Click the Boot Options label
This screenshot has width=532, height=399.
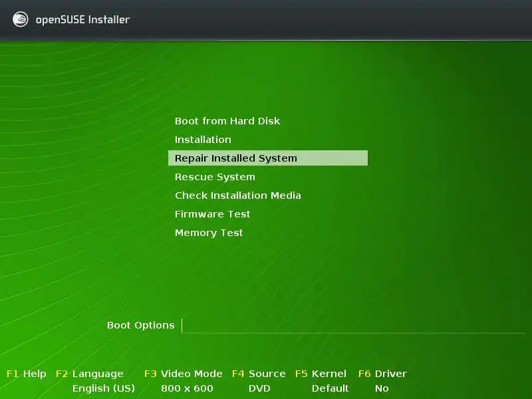tap(140, 325)
